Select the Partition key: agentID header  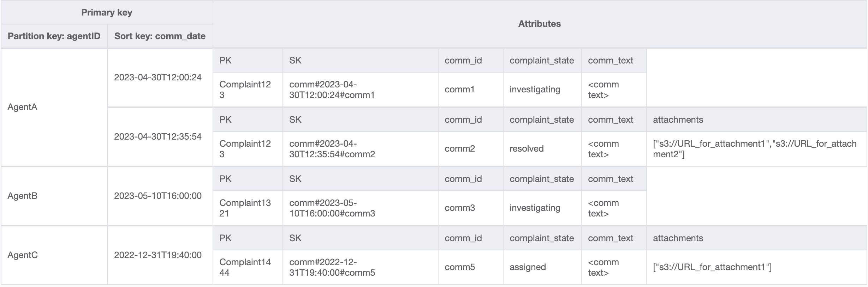coord(54,36)
